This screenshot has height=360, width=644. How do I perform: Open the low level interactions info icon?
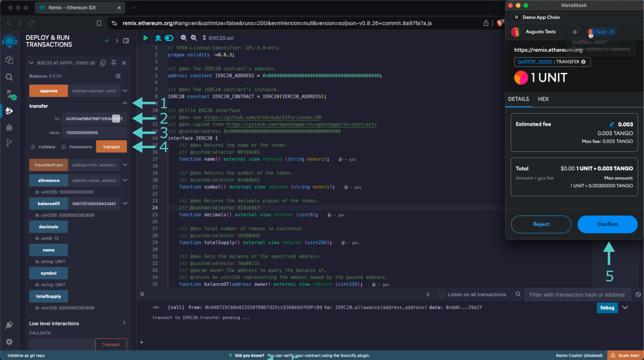(124, 322)
